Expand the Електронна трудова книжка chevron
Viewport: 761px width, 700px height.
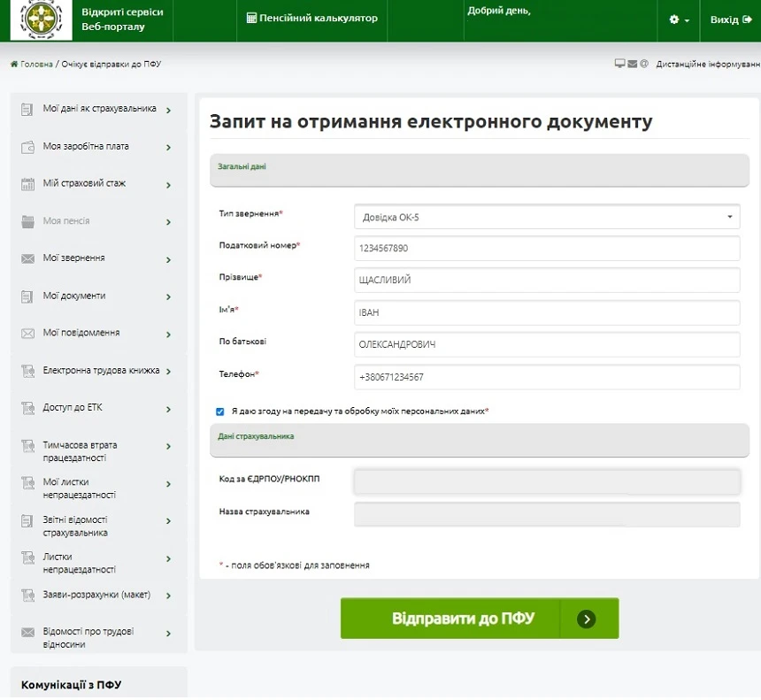(168, 372)
